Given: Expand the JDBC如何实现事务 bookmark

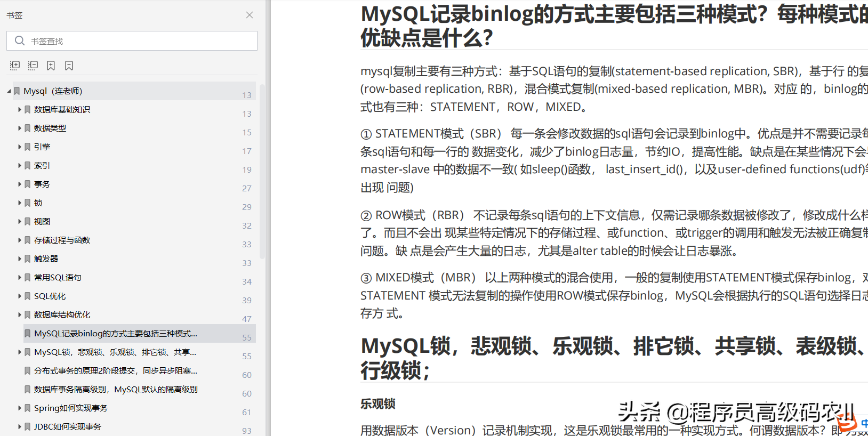Looking at the screenshot, I should click(x=20, y=426).
